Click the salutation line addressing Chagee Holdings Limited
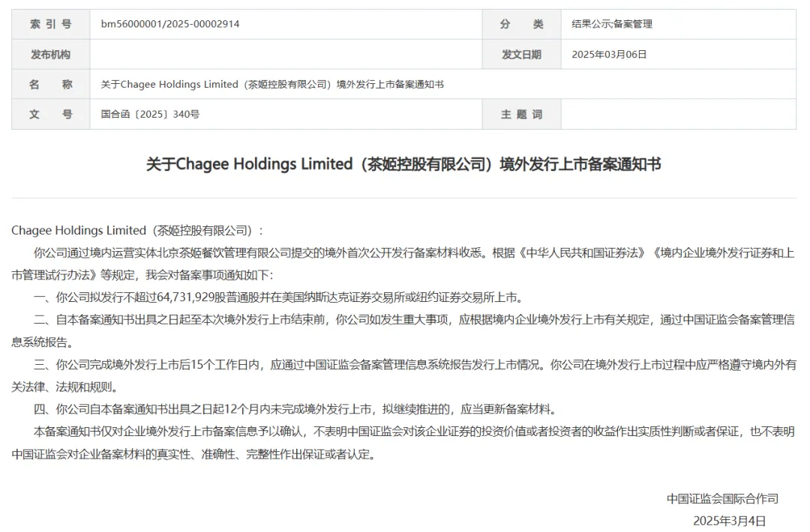Screen dimensions: 810x532 (x=137, y=230)
